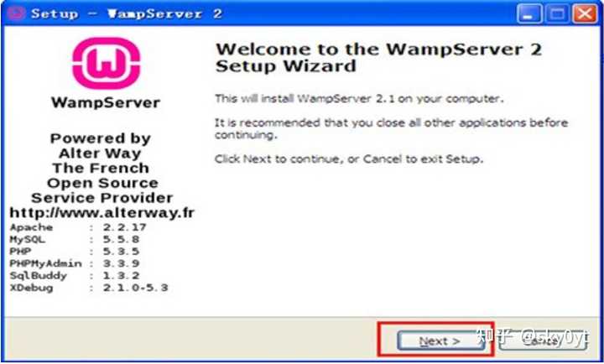The image size is (604, 364).
Task: Click the "close all other applications" recommendation text
Action: (x=391, y=129)
